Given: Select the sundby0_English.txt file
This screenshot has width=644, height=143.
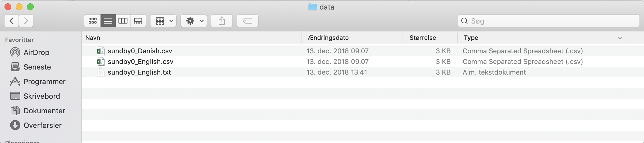Looking at the screenshot, I should pyautogui.click(x=139, y=72).
